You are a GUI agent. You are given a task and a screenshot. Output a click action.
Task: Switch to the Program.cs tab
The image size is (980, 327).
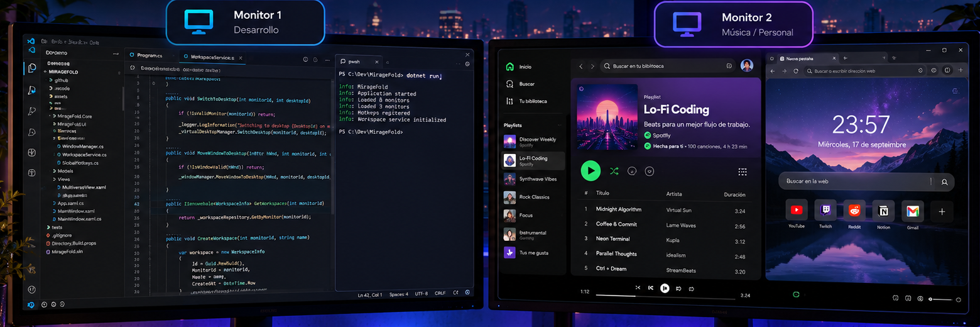pos(150,56)
